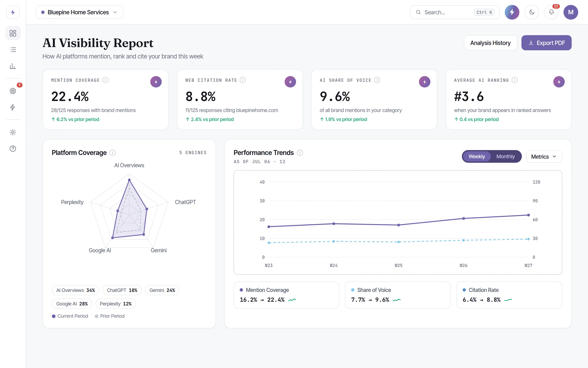Open the list view icon in sidebar
588x368 pixels.
[x=13, y=50]
